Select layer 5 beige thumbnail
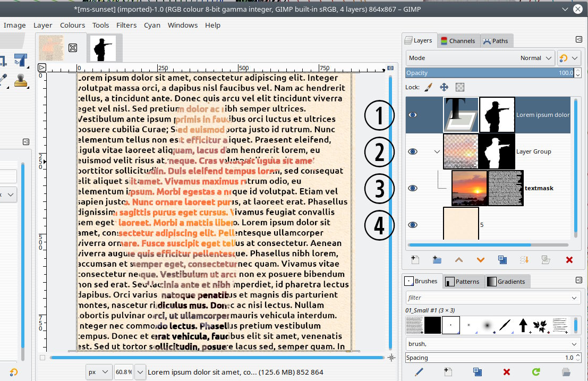 (461, 224)
